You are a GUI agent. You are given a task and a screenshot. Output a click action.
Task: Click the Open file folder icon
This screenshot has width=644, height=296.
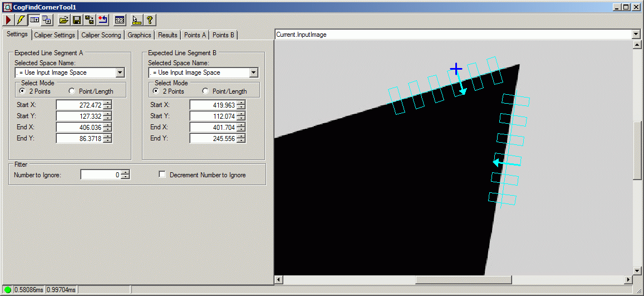pyautogui.click(x=64, y=20)
